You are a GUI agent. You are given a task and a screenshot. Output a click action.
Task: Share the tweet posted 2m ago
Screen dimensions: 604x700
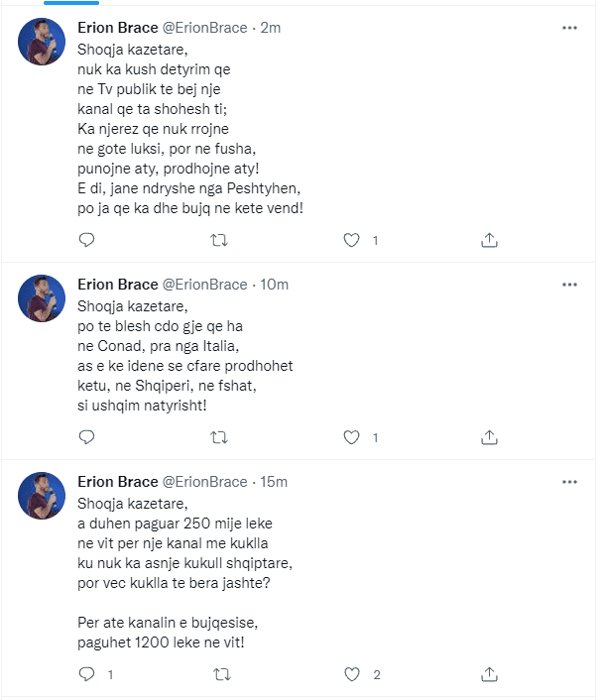(x=488, y=240)
